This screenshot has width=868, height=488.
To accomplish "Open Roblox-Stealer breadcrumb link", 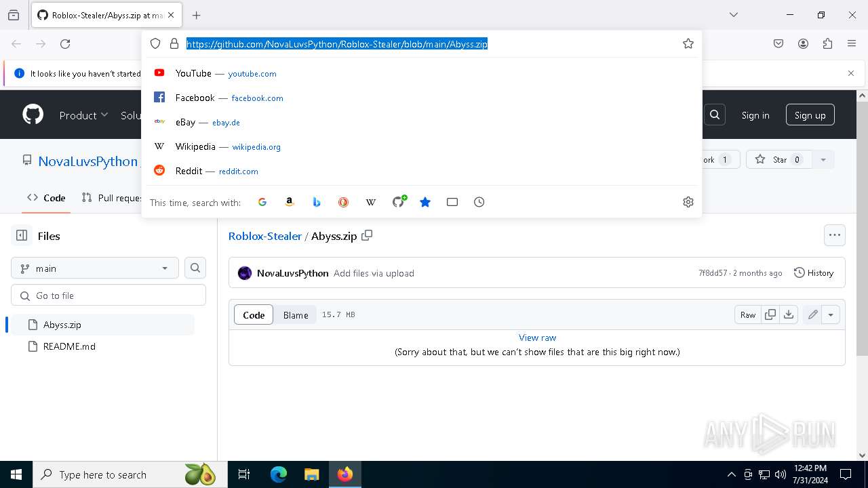I will click(265, 236).
